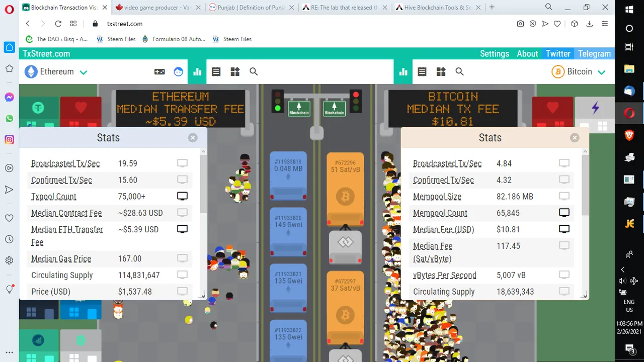The height and width of the screenshot is (362, 644).
Task: Toggle display for Median Gas Price
Action: [182, 258]
